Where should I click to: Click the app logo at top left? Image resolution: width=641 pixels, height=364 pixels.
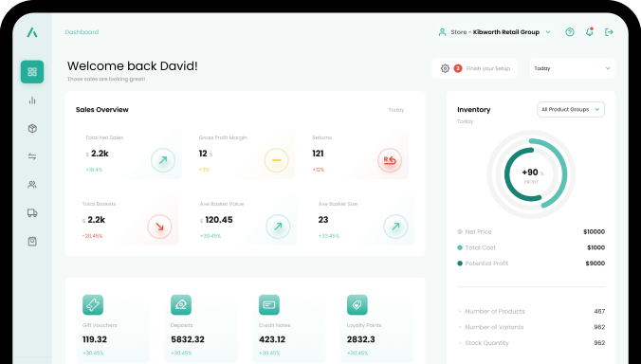click(x=32, y=32)
